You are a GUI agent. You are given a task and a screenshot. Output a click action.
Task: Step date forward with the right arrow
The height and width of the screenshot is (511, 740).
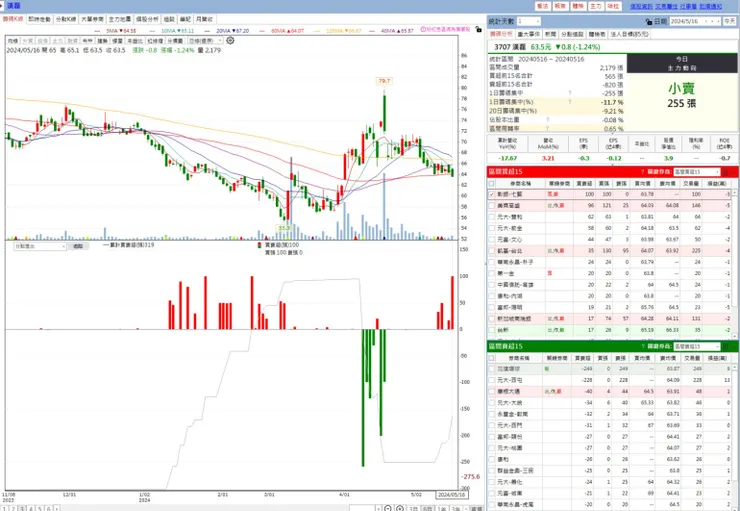[x=718, y=22]
